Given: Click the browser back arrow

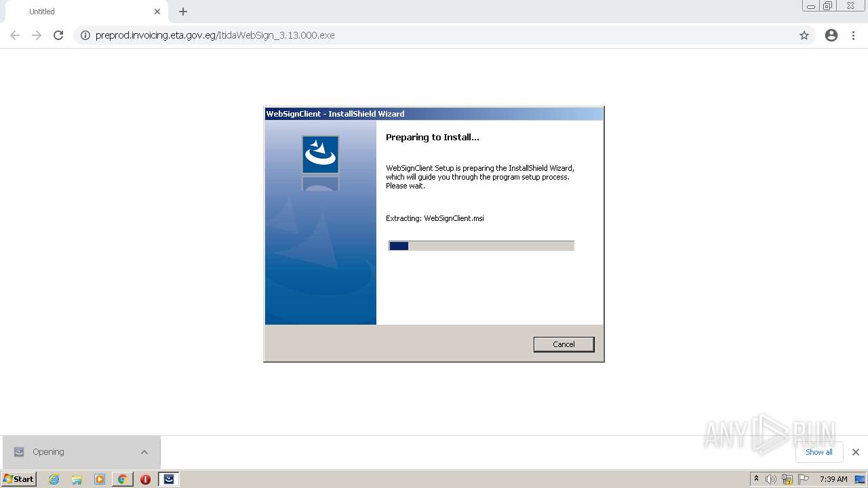Looking at the screenshot, I should (15, 35).
